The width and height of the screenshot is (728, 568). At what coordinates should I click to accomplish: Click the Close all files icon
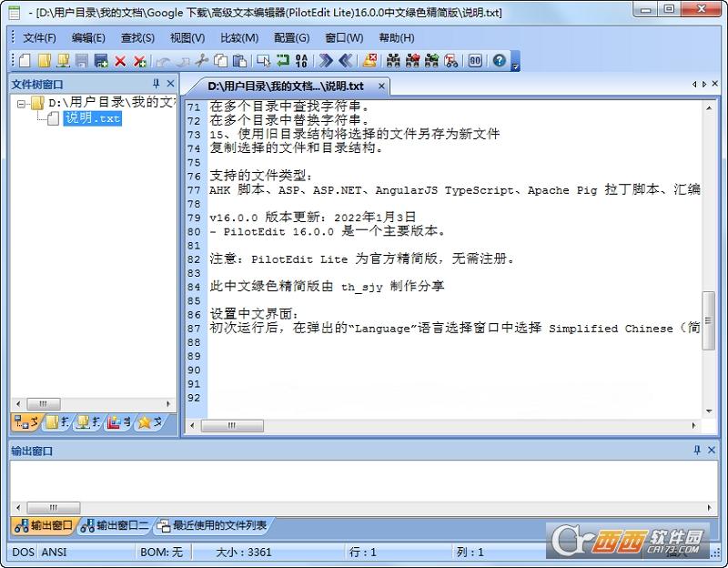tap(140, 61)
